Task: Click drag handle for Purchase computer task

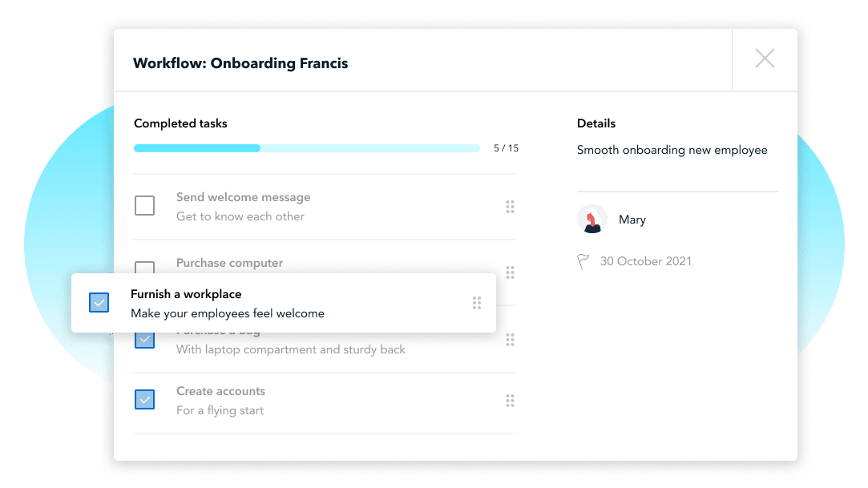Action: [x=510, y=270]
